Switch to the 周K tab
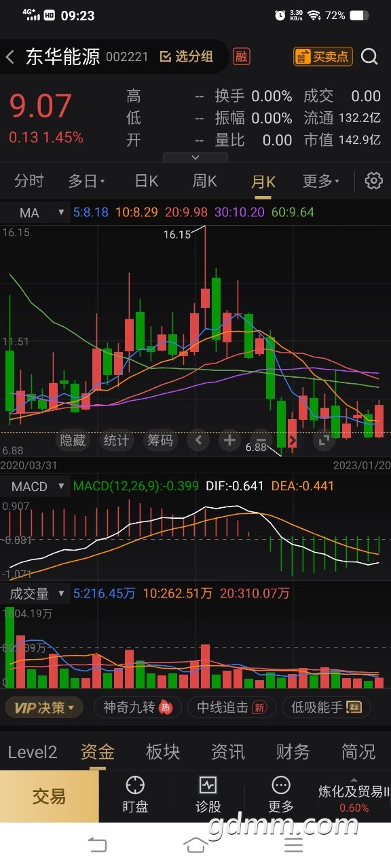This screenshot has width=391, height=868. click(x=204, y=181)
